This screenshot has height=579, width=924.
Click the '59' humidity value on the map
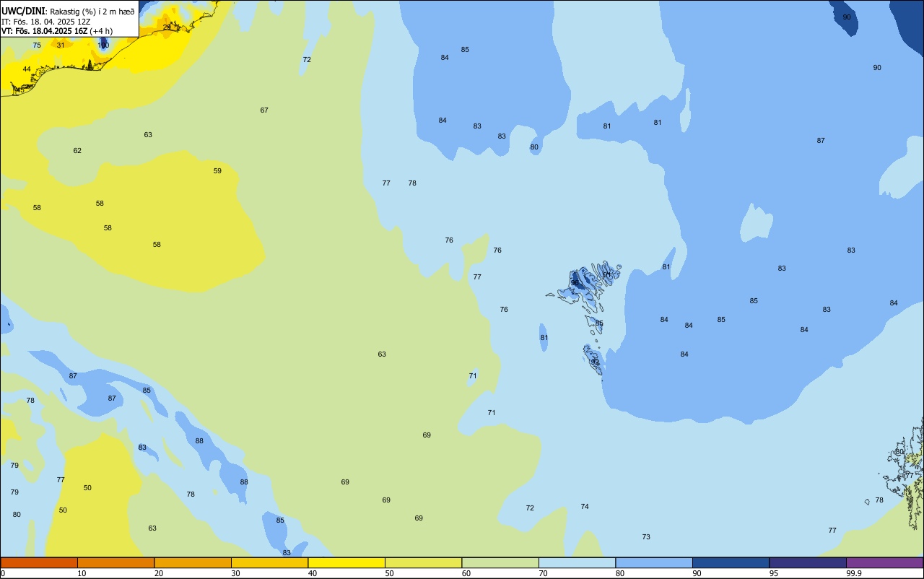pyautogui.click(x=217, y=171)
